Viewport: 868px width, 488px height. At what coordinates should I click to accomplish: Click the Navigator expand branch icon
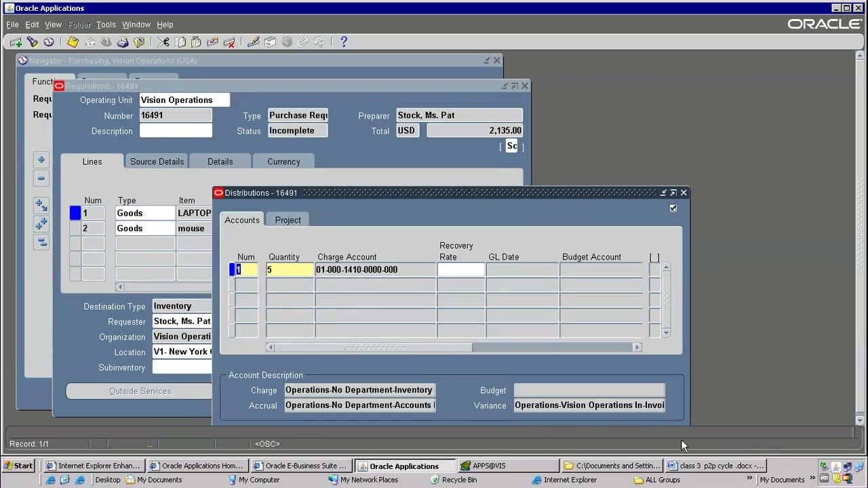tap(41, 205)
